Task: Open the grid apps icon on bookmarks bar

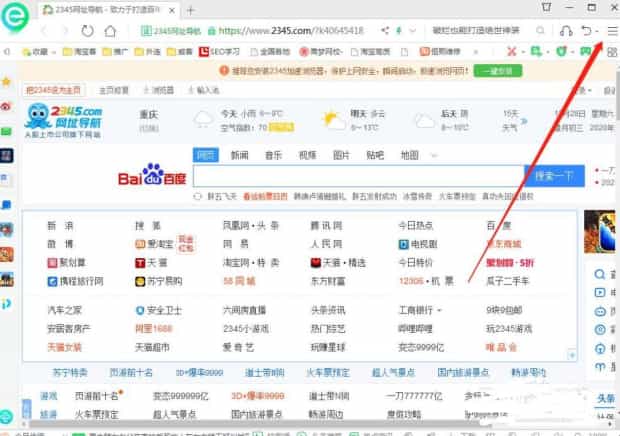Action: point(612,52)
